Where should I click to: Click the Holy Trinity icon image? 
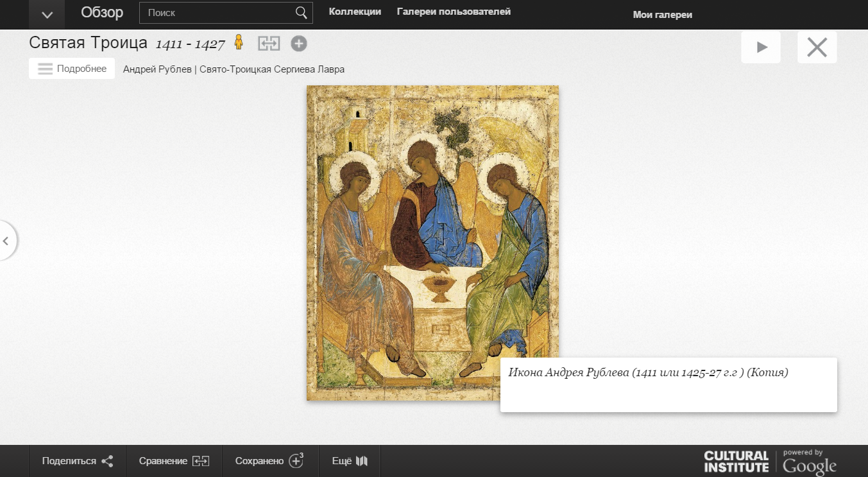(x=432, y=243)
